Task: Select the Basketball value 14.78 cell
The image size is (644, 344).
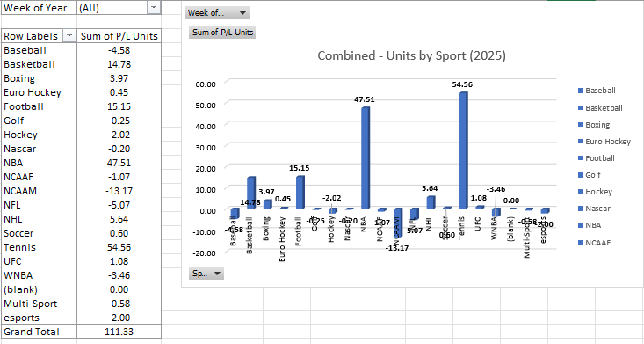Action: pos(119,64)
